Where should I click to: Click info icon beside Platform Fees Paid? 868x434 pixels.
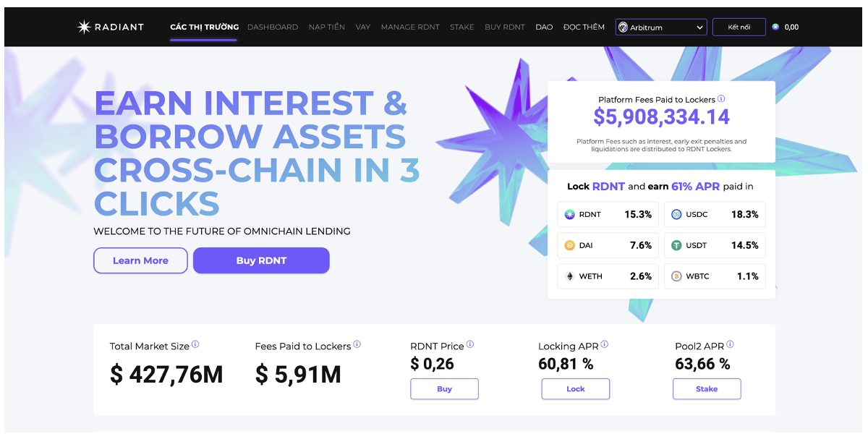click(x=721, y=99)
